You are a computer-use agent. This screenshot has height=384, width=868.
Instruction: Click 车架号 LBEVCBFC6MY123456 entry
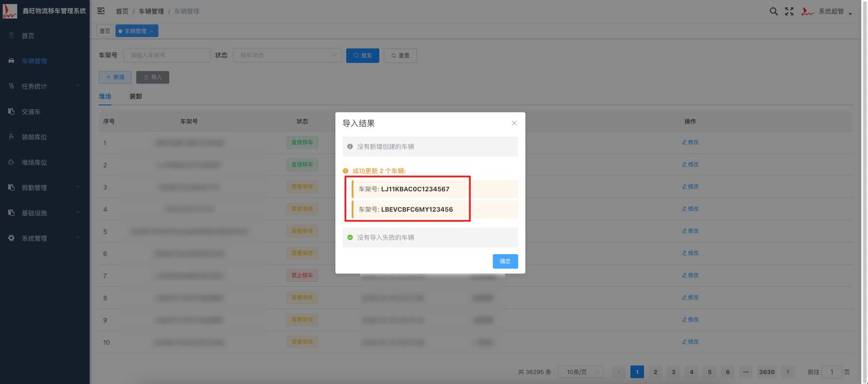[x=435, y=209]
